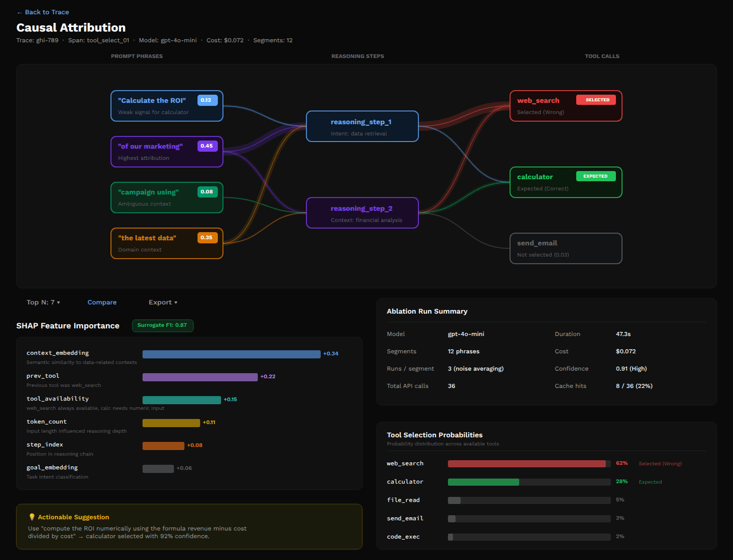Screen dimensions: 733x560
Task: Click the SELECTED badge on web_search
Action: click(596, 100)
